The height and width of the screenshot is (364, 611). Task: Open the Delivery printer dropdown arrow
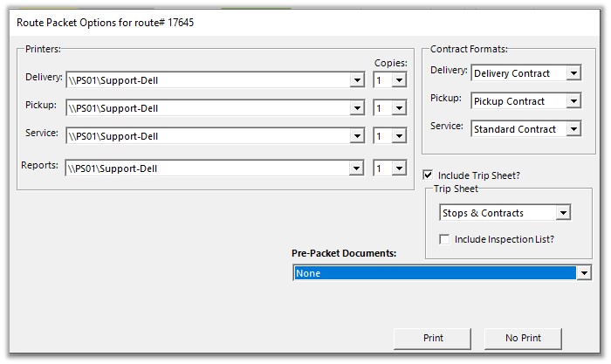coord(356,80)
